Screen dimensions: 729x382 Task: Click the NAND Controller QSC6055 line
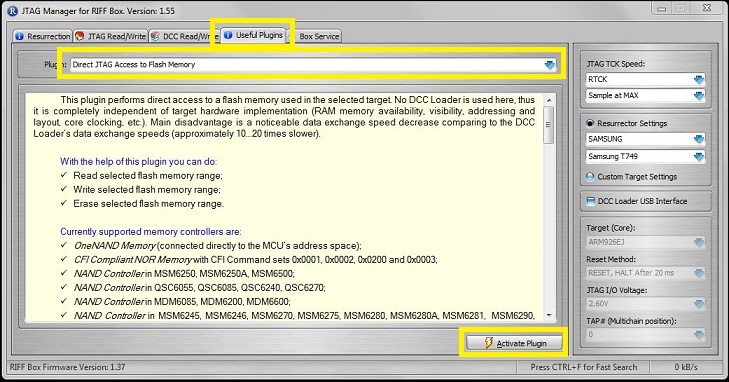click(x=199, y=288)
